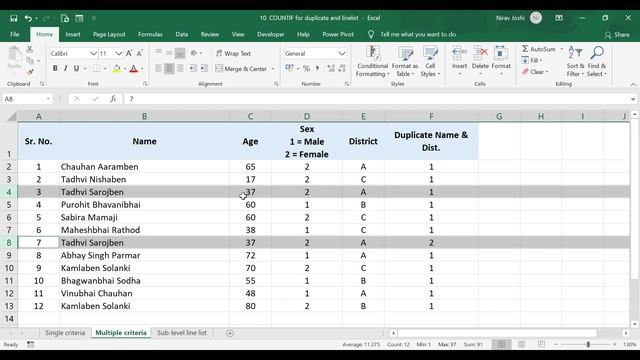Screen dimensions: 640x360
Task: Click the Clear eraser icon
Action: click(525, 72)
